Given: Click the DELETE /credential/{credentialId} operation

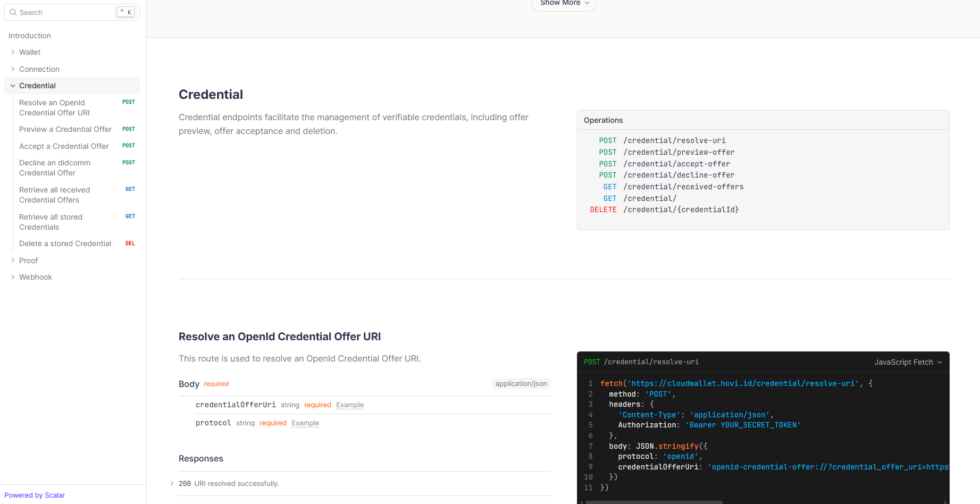Looking at the screenshot, I should tap(681, 209).
